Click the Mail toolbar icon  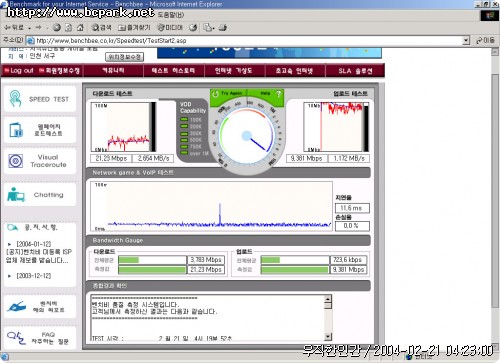click(x=208, y=28)
